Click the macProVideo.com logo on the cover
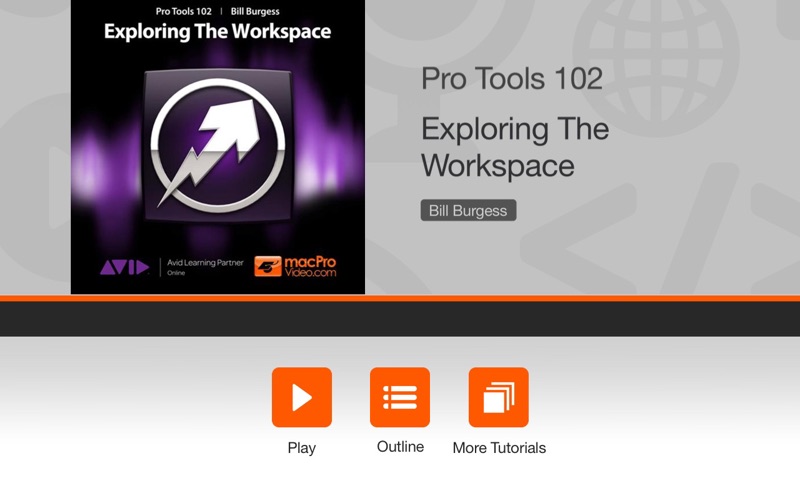The image size is (800, 500). (295, 266)
